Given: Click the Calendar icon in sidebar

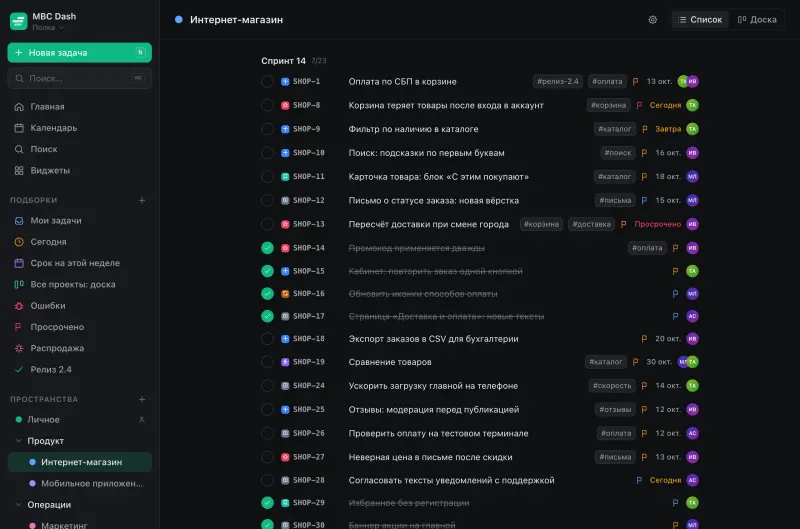Looking at the screenshot, I should point(19,128).
